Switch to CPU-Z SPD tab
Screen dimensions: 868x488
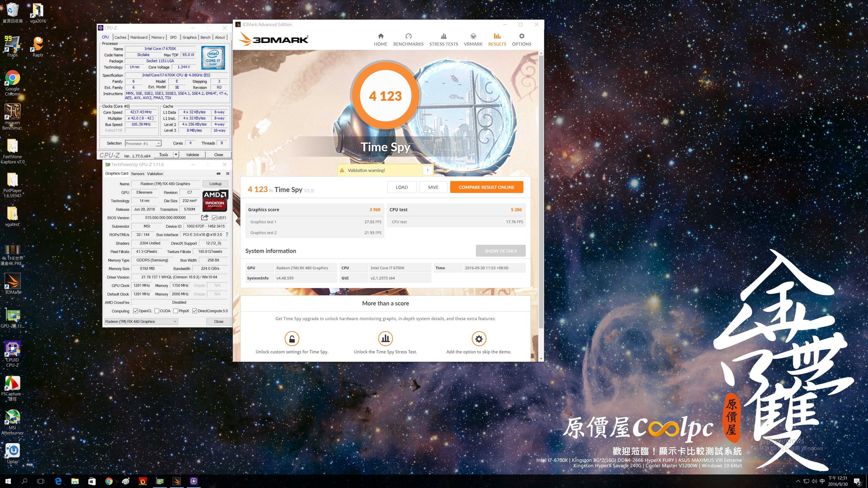173,37
